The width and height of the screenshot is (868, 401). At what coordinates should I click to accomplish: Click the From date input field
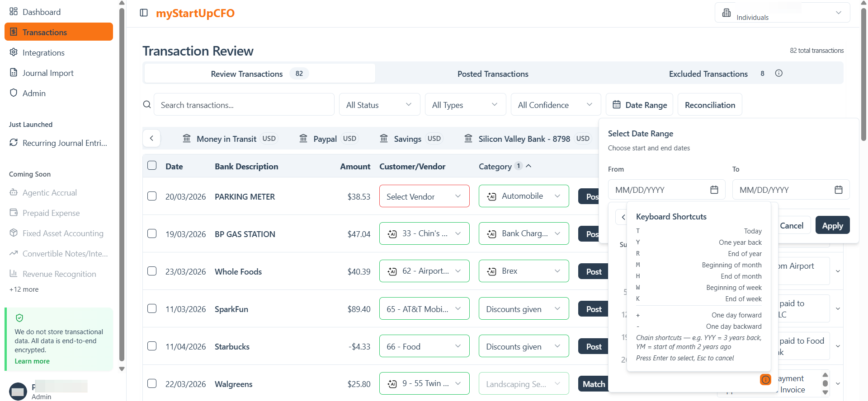(x=666, y=190)
